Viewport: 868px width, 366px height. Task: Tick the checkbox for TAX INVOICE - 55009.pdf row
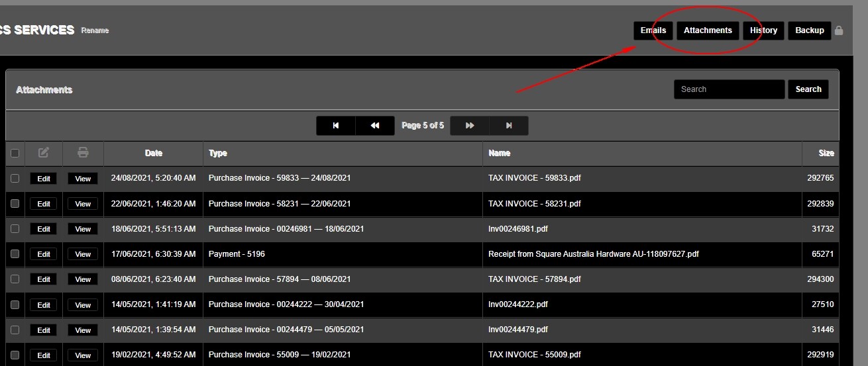click(x=15, y=355)
